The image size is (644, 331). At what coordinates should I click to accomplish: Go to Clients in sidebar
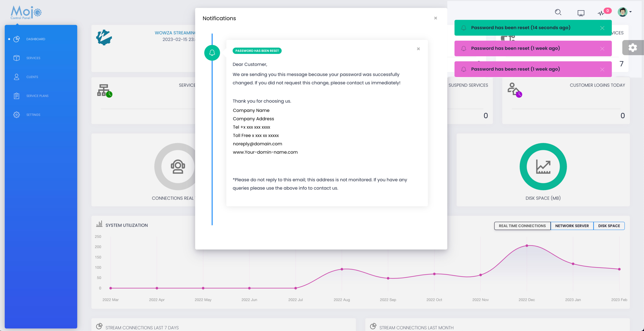[32, 77]
